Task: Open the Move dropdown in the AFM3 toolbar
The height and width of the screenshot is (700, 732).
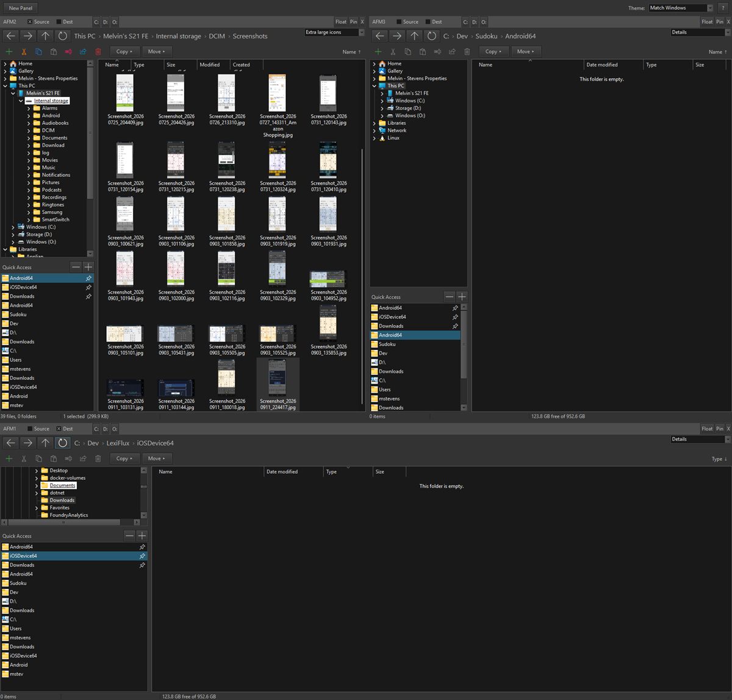Action: tap(525, 52)
